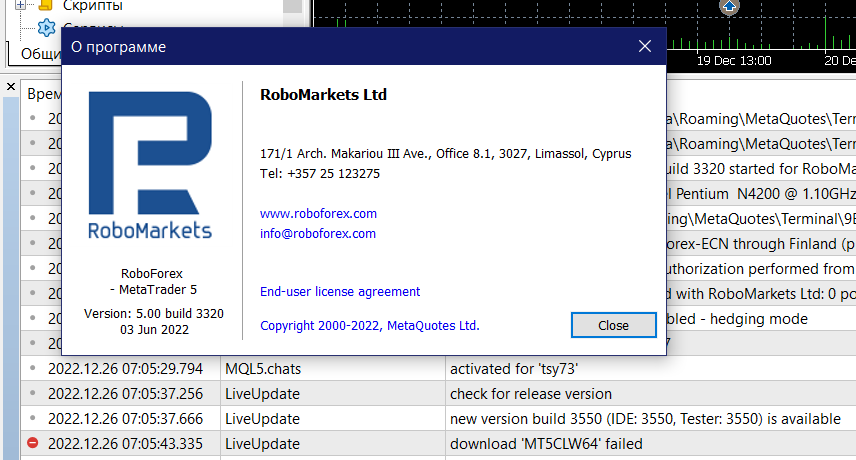Open End-user license agreement link
This screenshot has width=856, height=460.
tap(340, 291)
